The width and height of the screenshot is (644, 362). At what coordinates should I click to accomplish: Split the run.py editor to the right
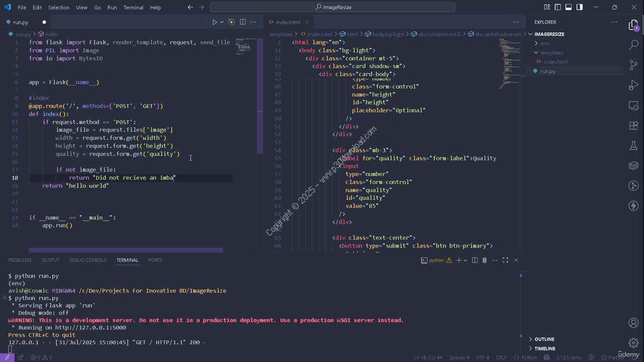[243, 22]
